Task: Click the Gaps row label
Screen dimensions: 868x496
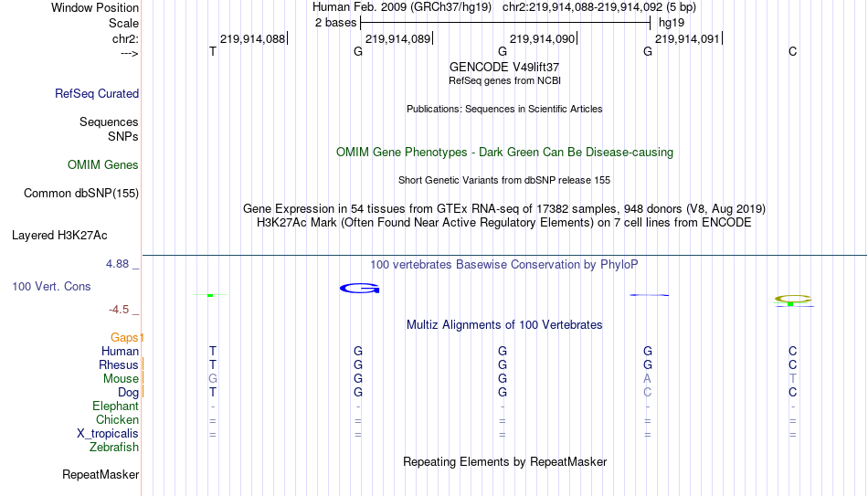Action: coord(124,338)
